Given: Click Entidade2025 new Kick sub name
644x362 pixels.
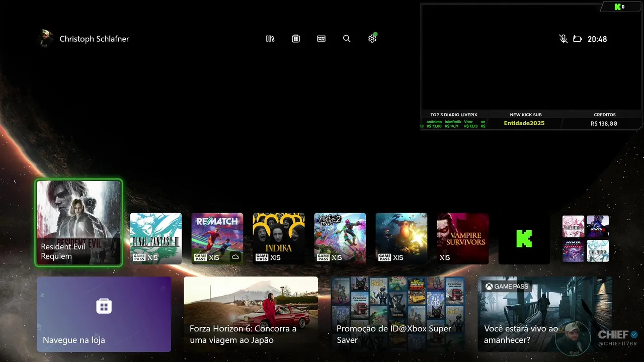Looking at the screenshot, I should coord(524,123).
